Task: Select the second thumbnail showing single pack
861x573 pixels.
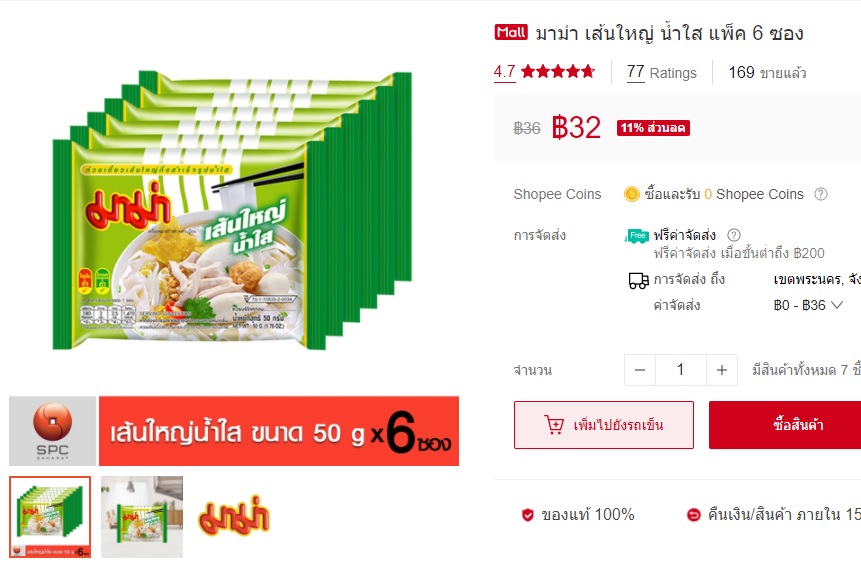Action: (x=142, y=517)
